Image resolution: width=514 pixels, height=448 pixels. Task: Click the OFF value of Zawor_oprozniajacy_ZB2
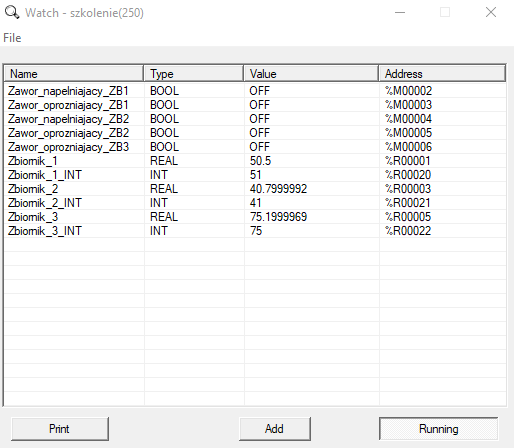pos(259,133)
